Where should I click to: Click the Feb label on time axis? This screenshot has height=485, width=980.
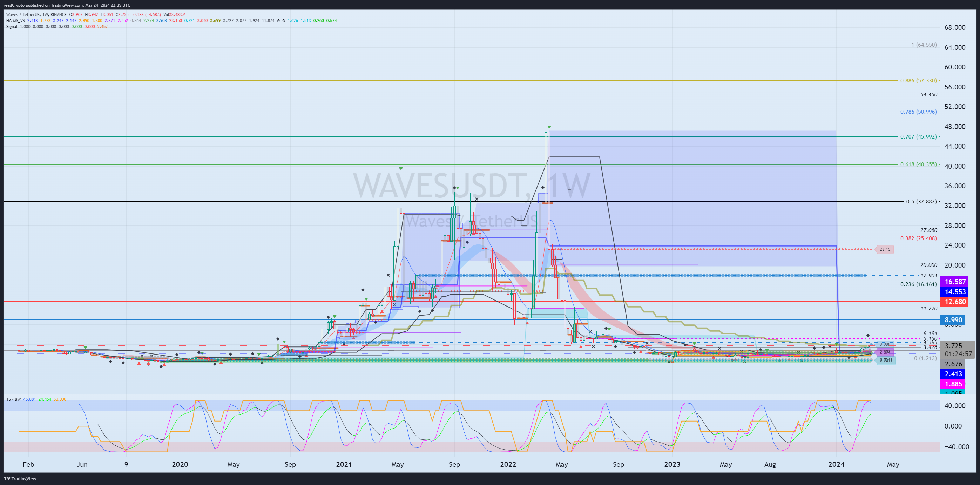(x=28, y=464)
